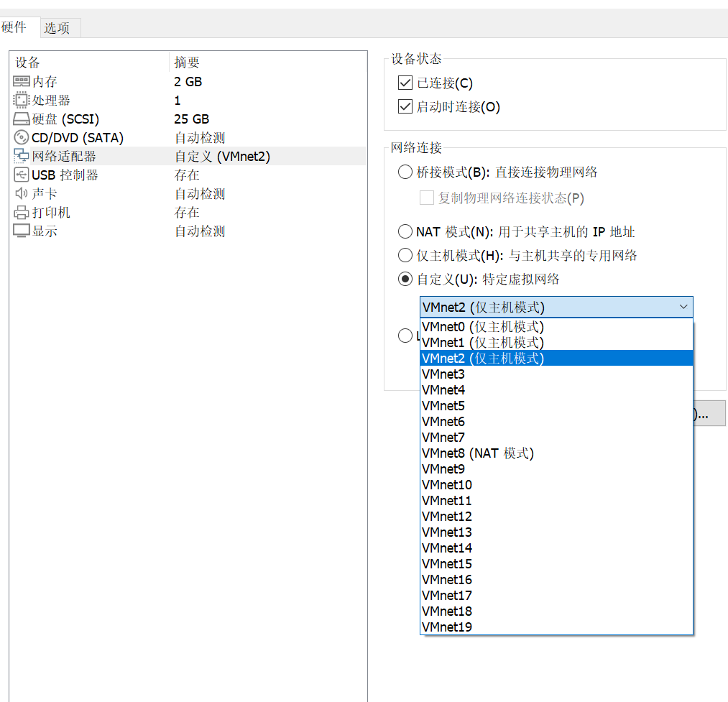Click the USB controller icon
Screen dimensions: 728x702
[x=22, y=175]
